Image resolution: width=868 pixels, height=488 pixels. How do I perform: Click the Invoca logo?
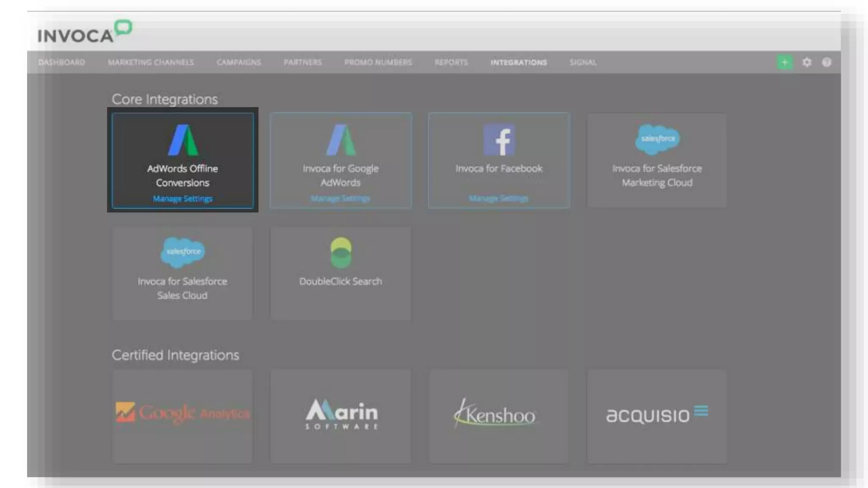tap(84, 32)
